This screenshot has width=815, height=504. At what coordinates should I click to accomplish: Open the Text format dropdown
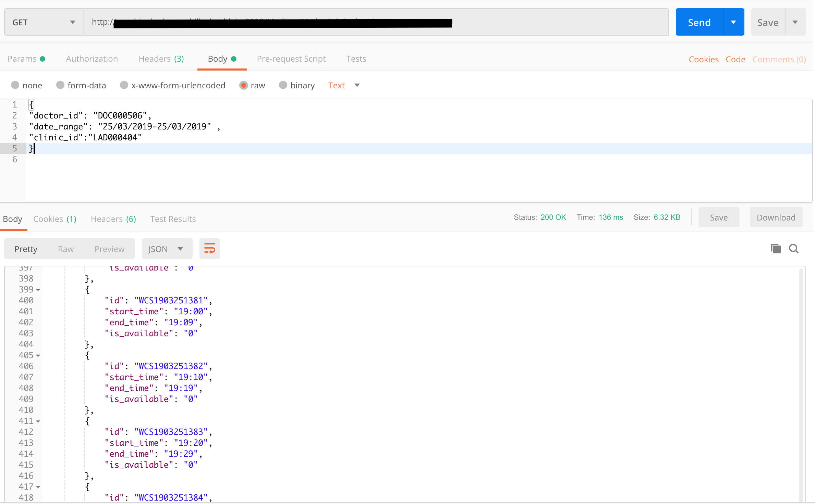click(x=344, y=85)
